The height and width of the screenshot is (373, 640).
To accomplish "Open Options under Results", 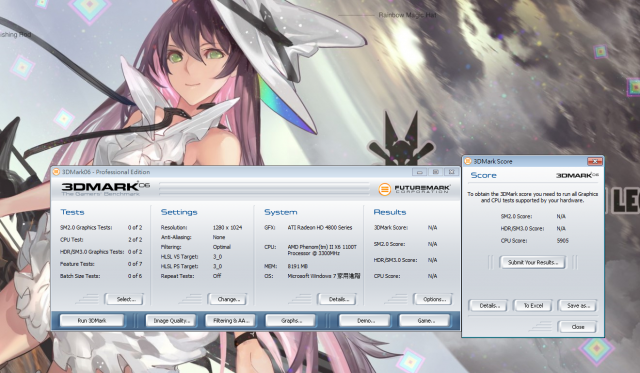I will point(433,299).
